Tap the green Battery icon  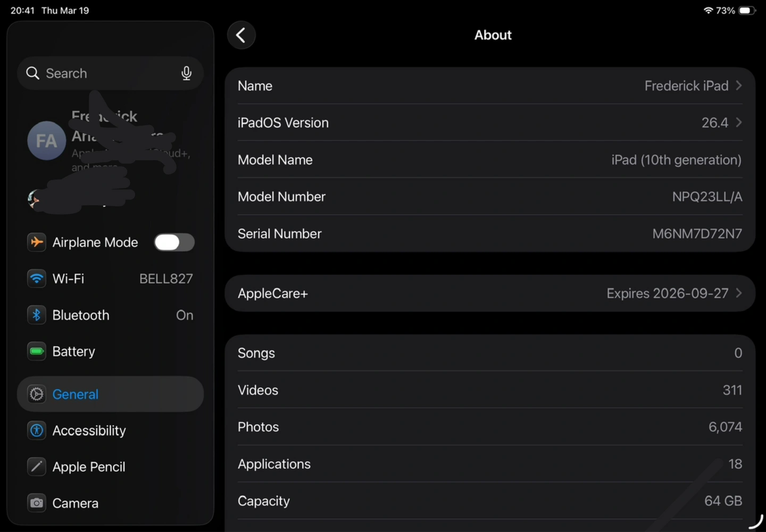pyautogui.click(x=37, y=351)
